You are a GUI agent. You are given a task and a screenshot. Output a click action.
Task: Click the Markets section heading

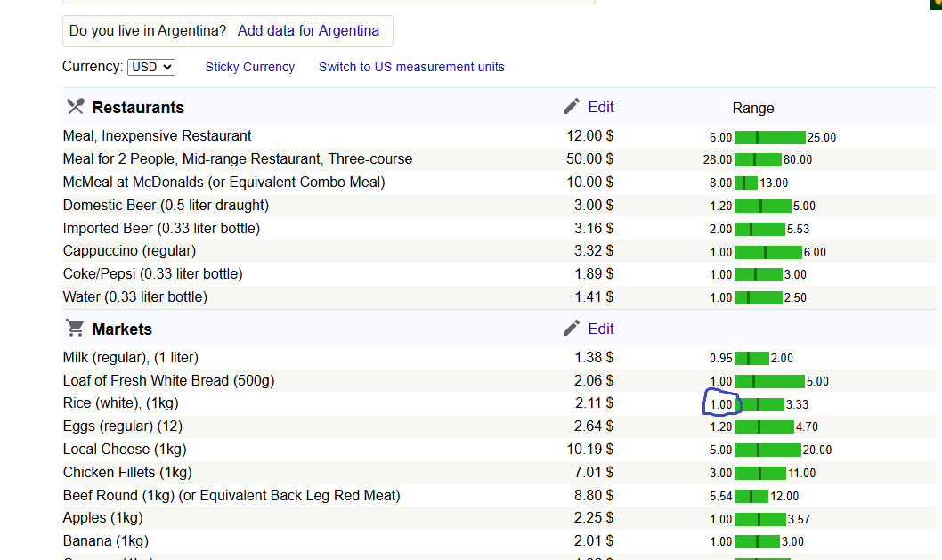click(122, 329)
